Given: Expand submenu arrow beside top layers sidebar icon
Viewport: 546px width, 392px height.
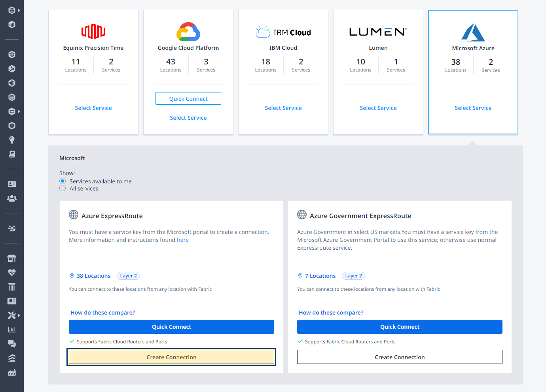Looking at the screenshot, I should (19, 10).
